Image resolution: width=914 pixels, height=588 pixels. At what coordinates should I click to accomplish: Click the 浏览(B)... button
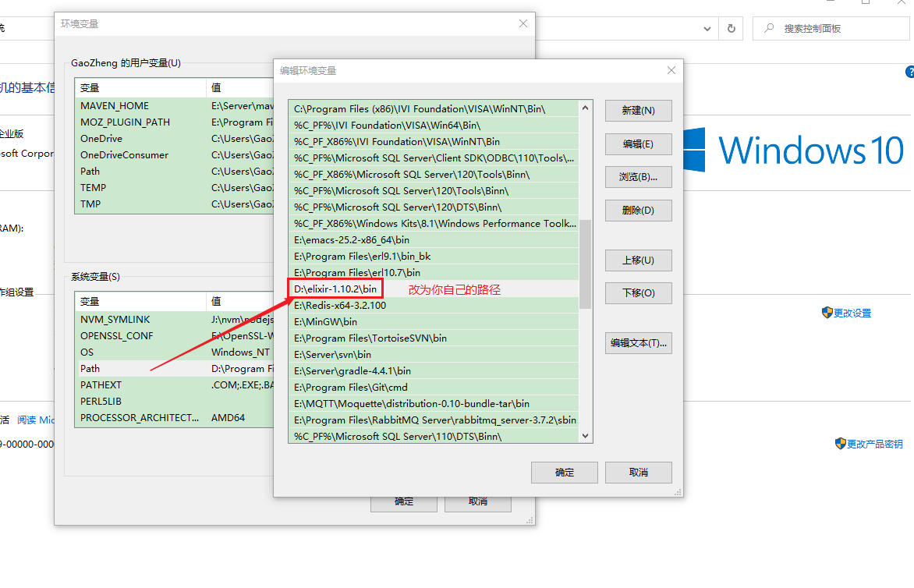coord(638,177)
